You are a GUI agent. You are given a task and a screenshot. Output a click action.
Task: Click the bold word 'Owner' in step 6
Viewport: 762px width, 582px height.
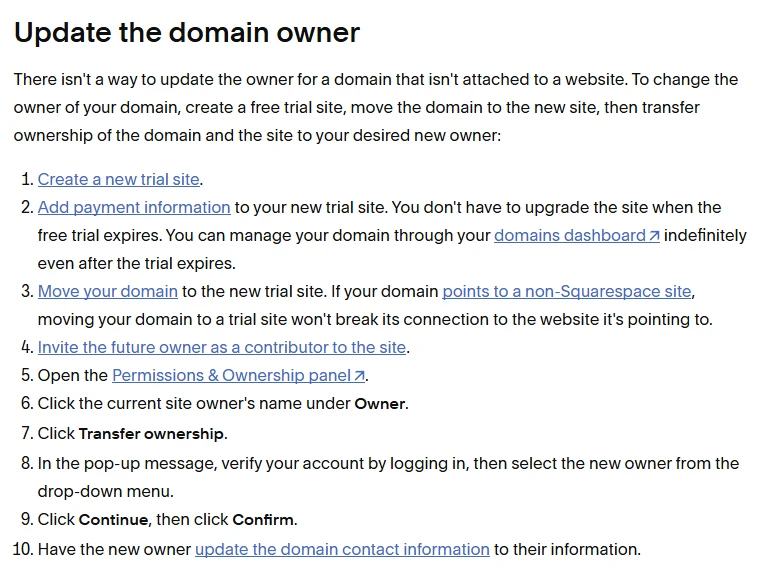(x=380, y=404)
